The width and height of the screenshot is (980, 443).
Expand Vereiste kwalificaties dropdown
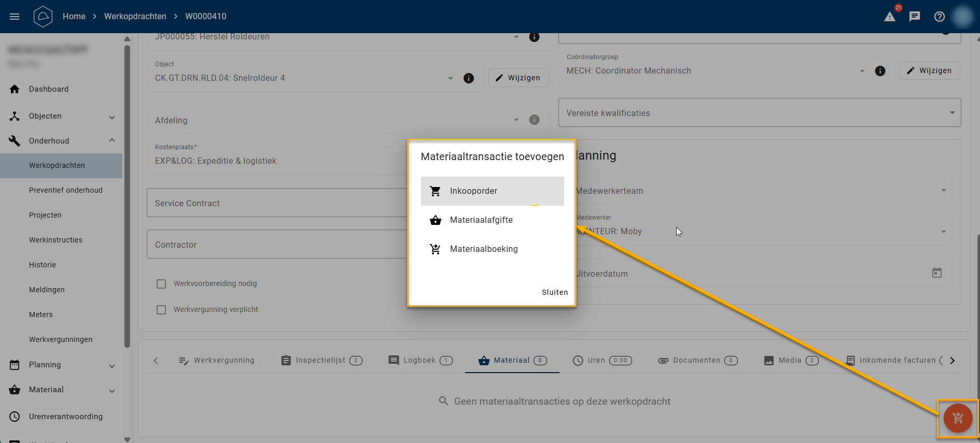[952, 113]
